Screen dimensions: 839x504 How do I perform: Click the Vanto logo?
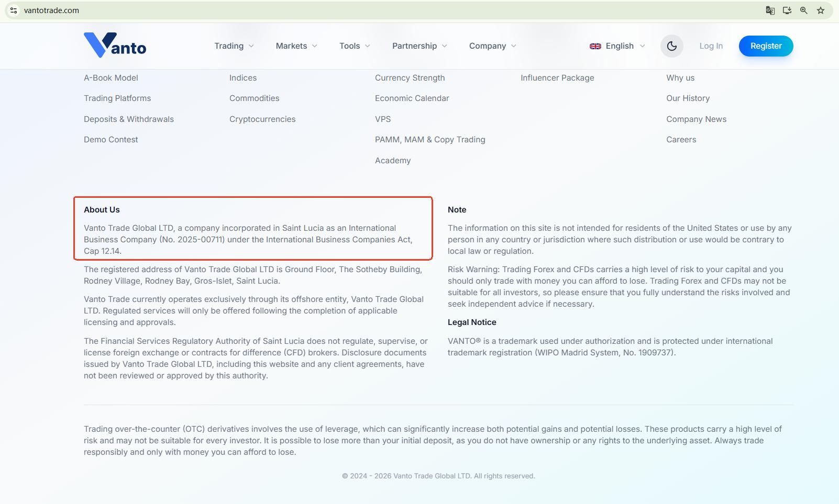coord(115,45)
